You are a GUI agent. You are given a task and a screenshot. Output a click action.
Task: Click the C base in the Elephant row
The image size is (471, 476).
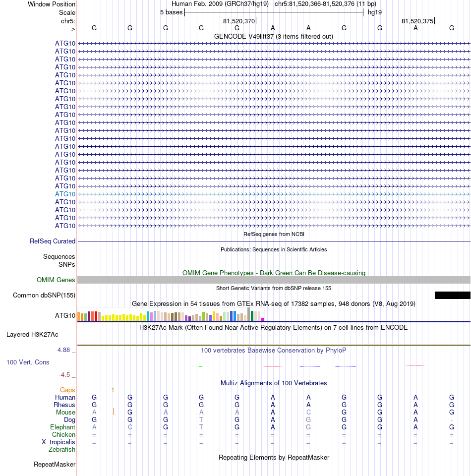(x=130, y=427)
